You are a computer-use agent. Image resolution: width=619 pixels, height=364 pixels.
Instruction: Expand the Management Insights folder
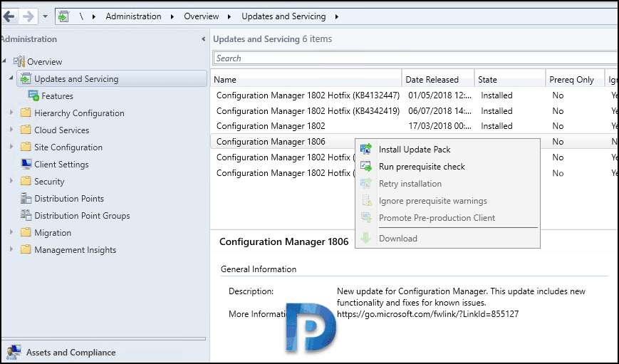click(11, 249)
